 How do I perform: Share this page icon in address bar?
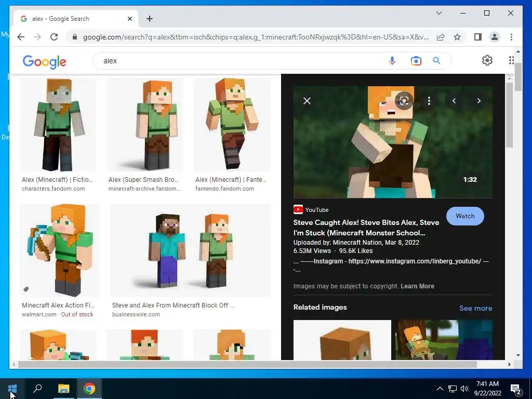point(441,37)
